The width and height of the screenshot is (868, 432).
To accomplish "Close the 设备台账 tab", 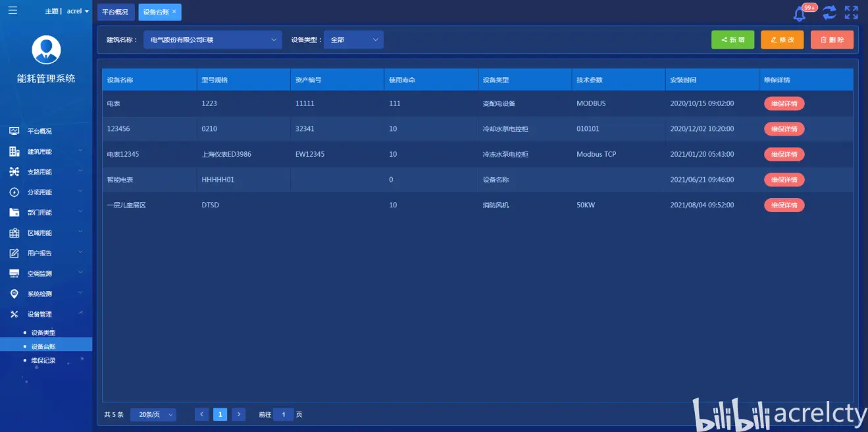I will point(174,12).
